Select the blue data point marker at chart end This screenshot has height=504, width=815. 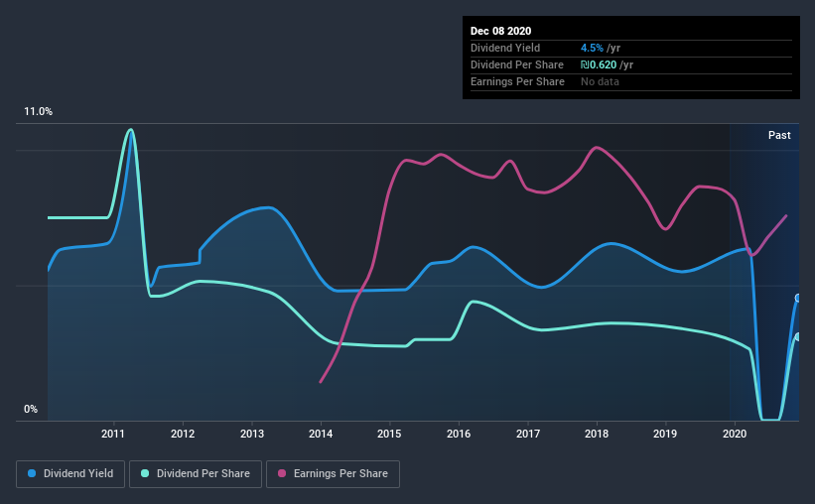click(x=798, y=299)
